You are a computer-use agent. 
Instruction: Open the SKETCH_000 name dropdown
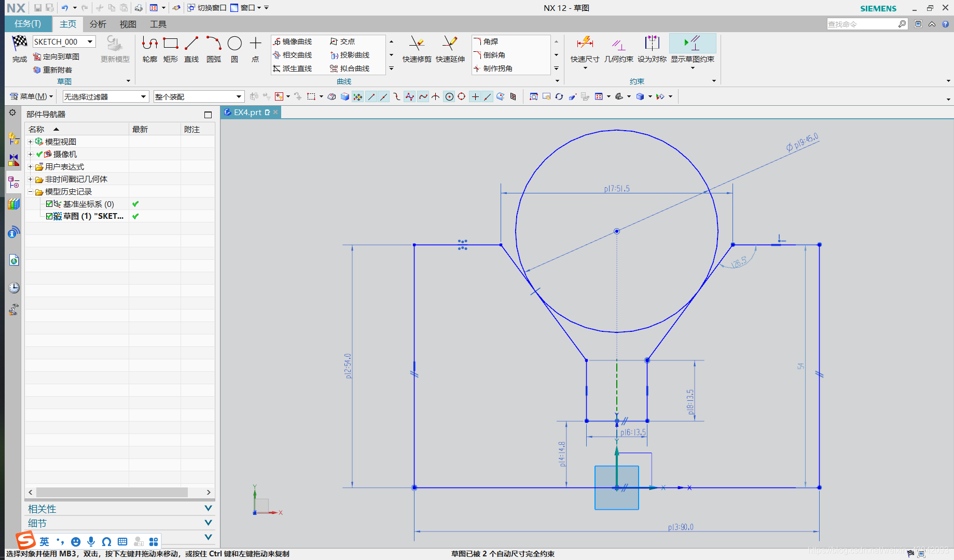pyautogui.click(x=90, y=41)
